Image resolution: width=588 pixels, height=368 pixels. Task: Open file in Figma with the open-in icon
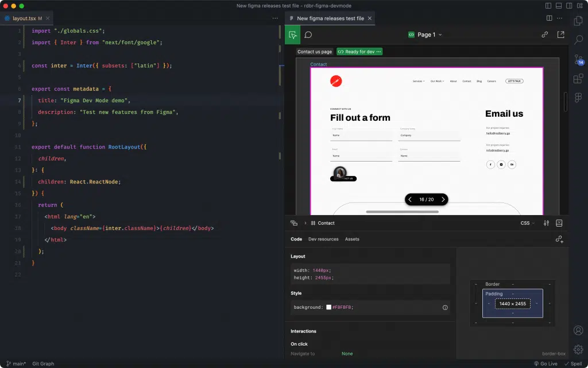click(x=560, y=34)
